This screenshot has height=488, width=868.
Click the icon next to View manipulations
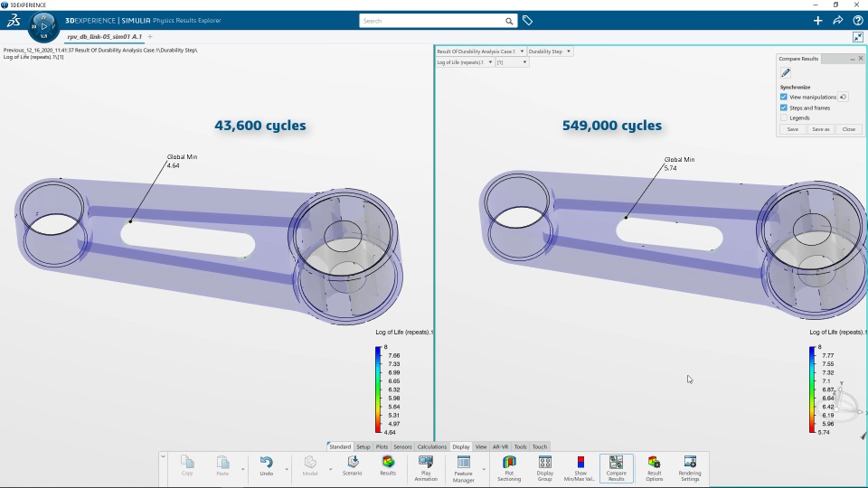point(843,97)
